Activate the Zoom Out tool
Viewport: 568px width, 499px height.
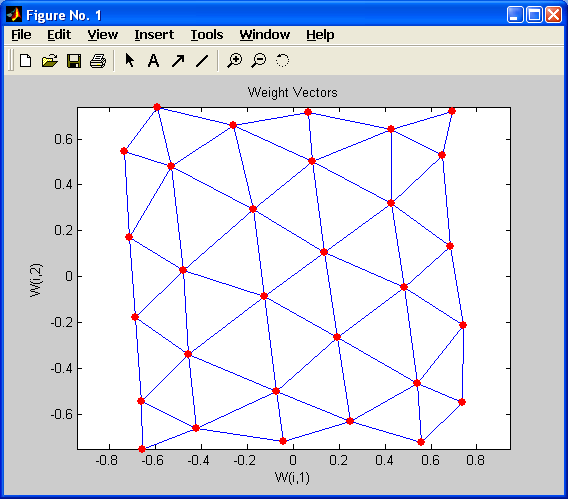coord(259,60)
